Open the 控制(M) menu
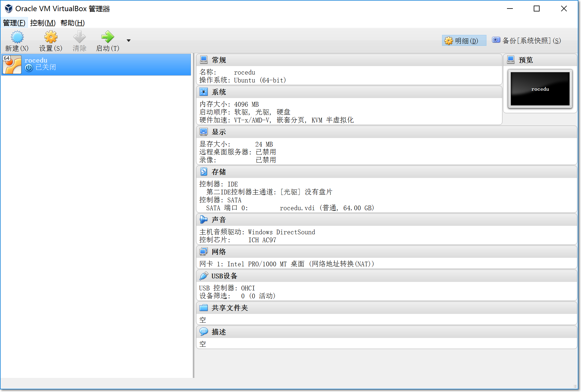This screenshot has height=392, width=581. coord(43,23)
